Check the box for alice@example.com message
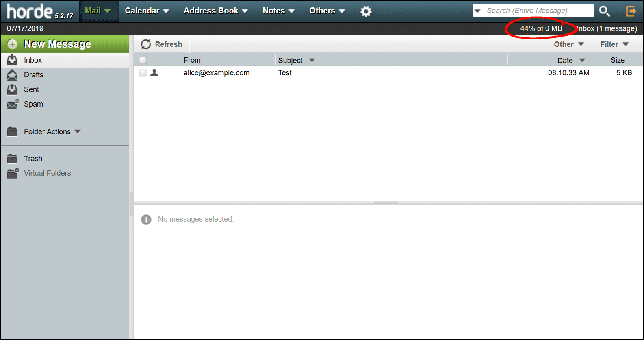Image resolution: width=644 pixels, height=340 pixels. [143, 73]
